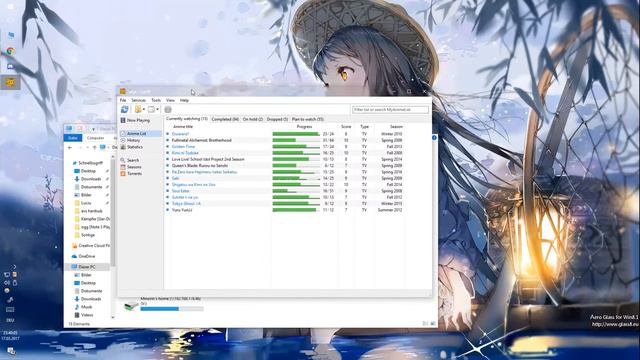640x360 pixels.
Task: Select OneDrive in File Explorer tree
Action: tap(83, 256)
